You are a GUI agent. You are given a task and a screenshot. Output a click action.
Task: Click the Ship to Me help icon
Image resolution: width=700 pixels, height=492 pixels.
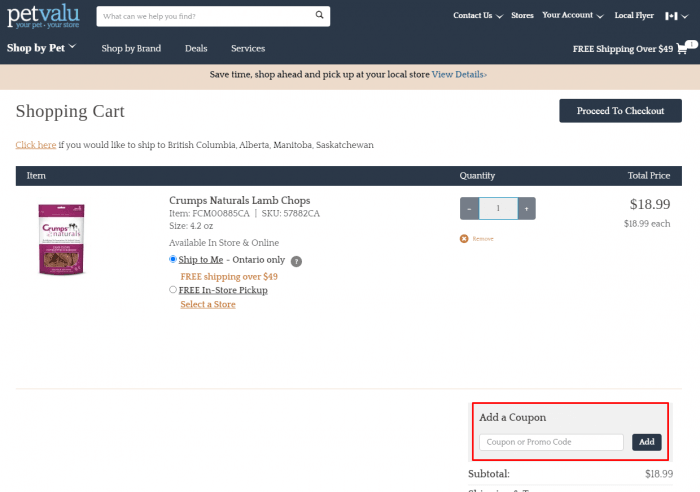296,261
